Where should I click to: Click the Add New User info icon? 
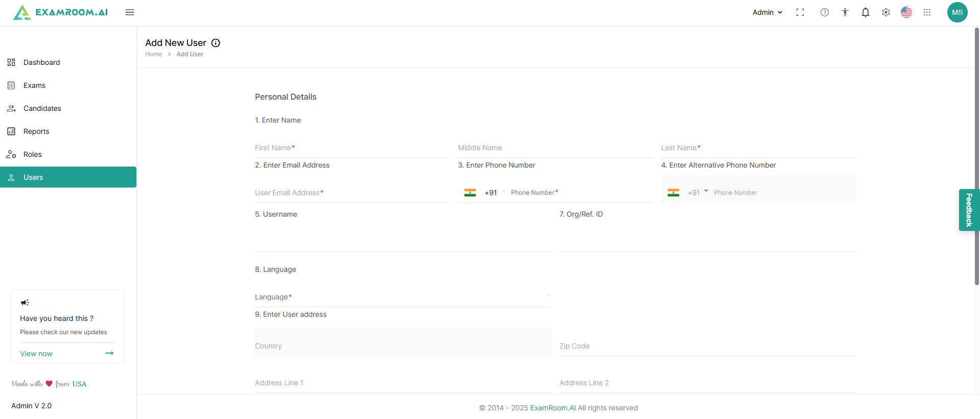[x=216, y=43]
